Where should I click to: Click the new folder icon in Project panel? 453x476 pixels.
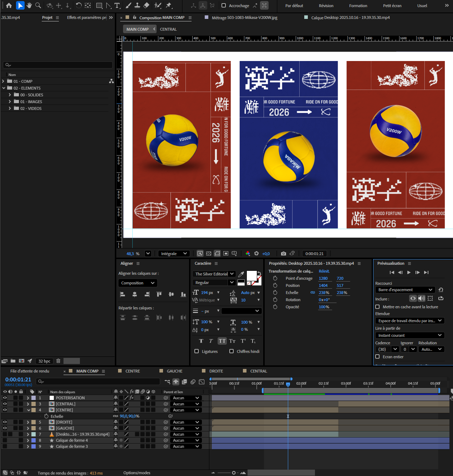pos(13,361)
